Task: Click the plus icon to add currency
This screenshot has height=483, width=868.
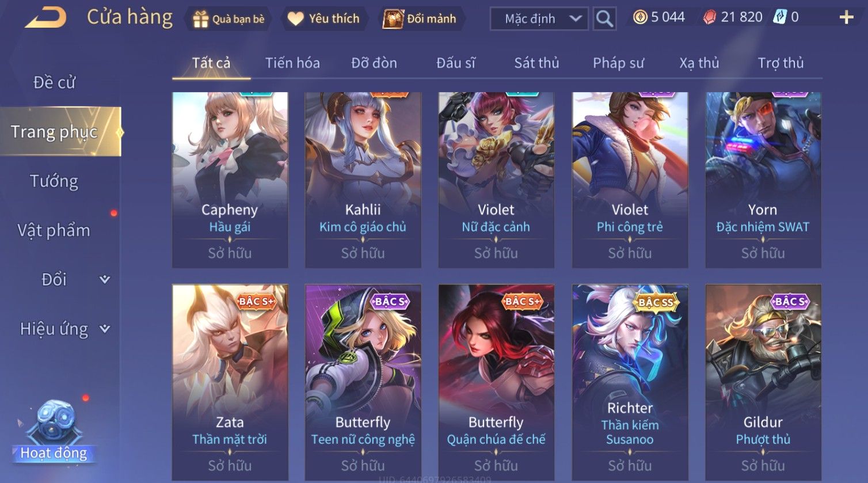Action: click(846, 17)
